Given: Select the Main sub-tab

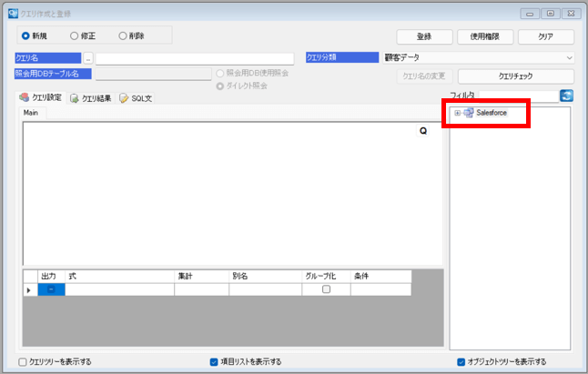Looking at the screenshot, I should pos(31,113).
